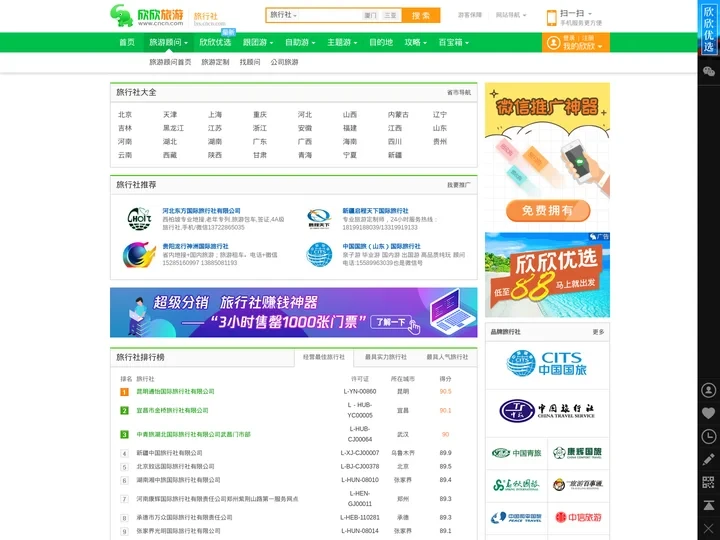Open CITS 中国国旅 brand logo
The width and height of the screenshot is (720, 540).
(547, 363)
